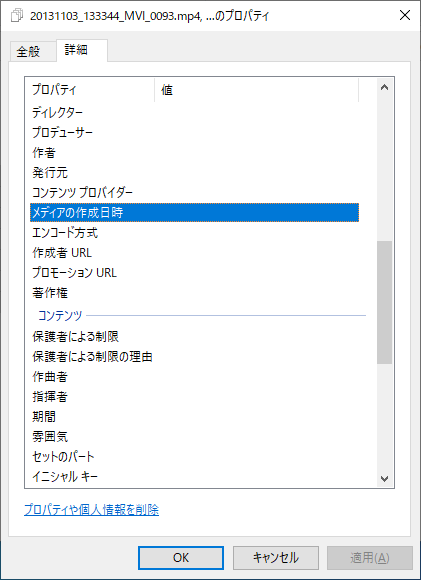Select the 雰囲気 property row
Screen dimensions: 421x580
click(x=194, y=436)
